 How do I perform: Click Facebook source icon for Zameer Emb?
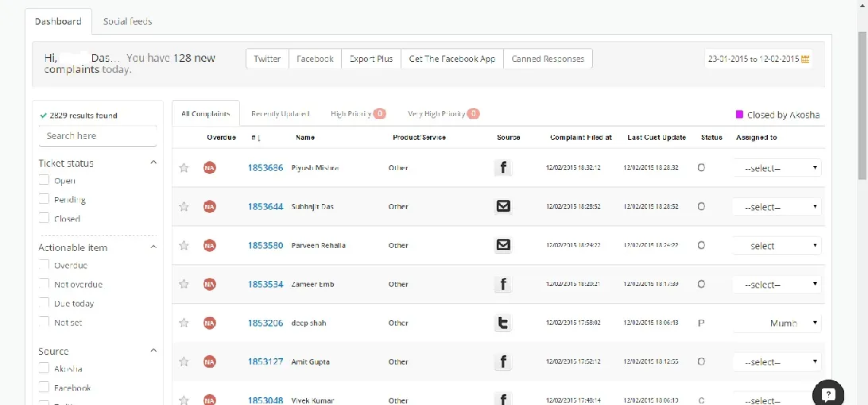click(x=502, y=283)
